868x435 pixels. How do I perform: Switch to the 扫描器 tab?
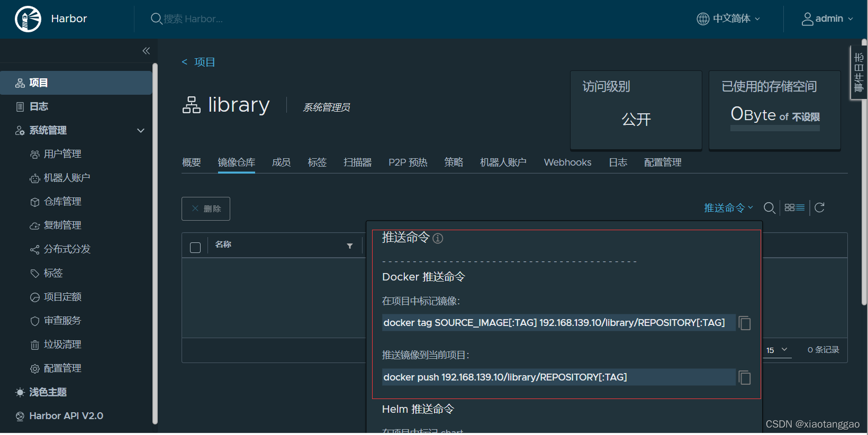(358, 162)
